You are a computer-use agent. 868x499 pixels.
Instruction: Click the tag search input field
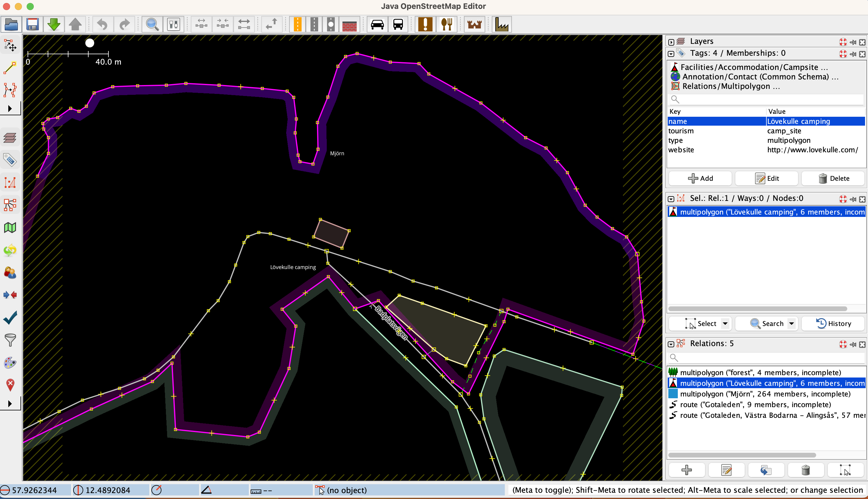[767, 99]
